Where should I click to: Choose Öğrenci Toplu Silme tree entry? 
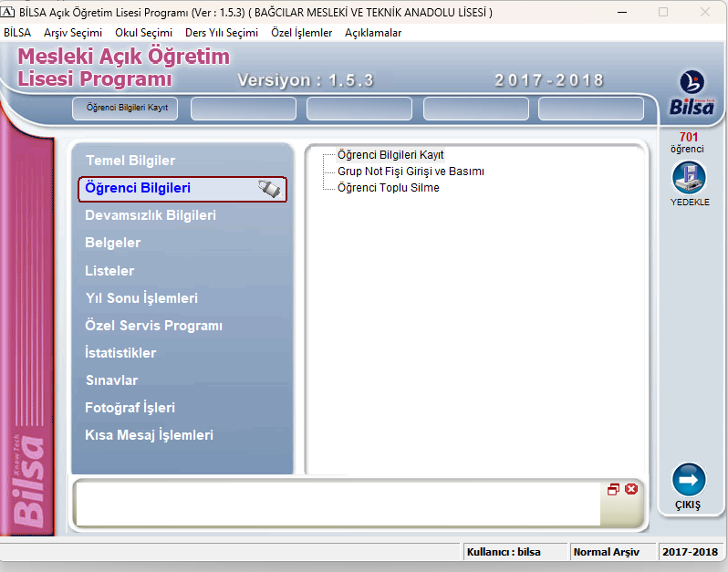[x=388, y=188]
